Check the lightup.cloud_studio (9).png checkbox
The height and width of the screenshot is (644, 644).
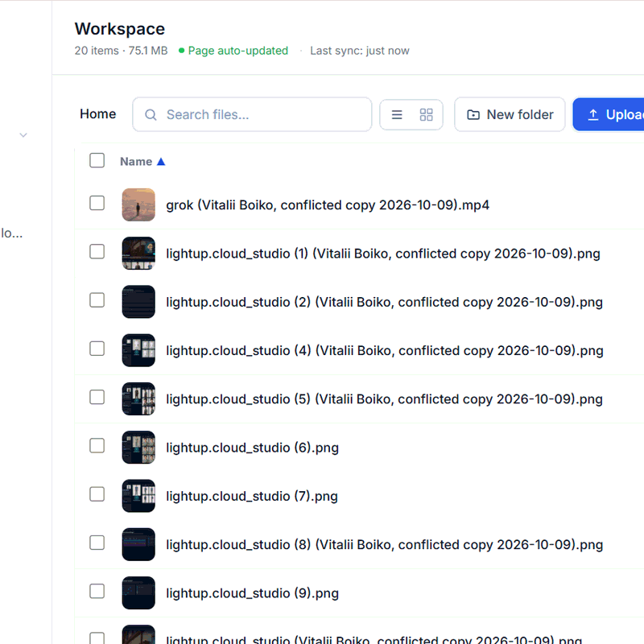click(97, 591)
